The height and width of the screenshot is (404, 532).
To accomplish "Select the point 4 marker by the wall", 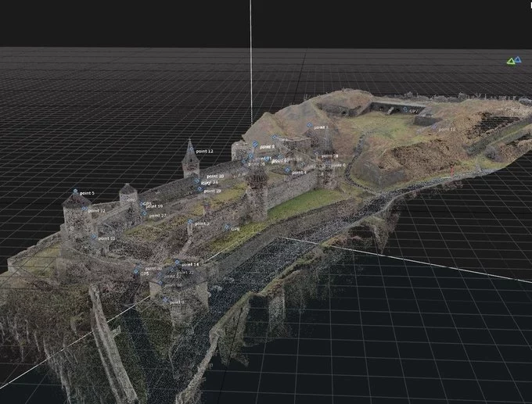I will pos(286,171).
